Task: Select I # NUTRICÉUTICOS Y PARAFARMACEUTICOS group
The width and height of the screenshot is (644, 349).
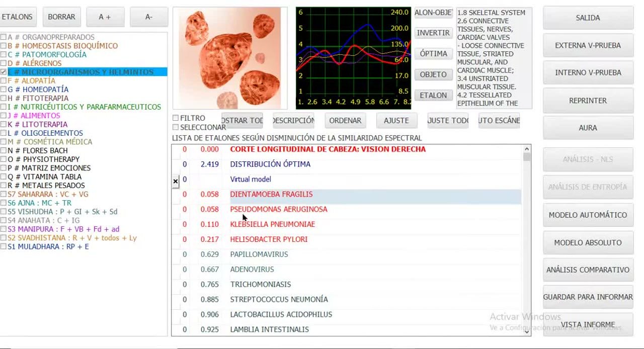Action: tap(84, 107)
